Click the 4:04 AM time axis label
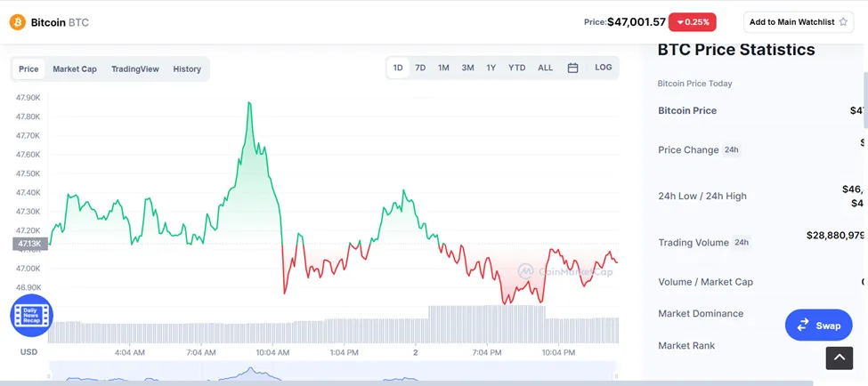Screen dimensions: 868x386 pos(130,352)
